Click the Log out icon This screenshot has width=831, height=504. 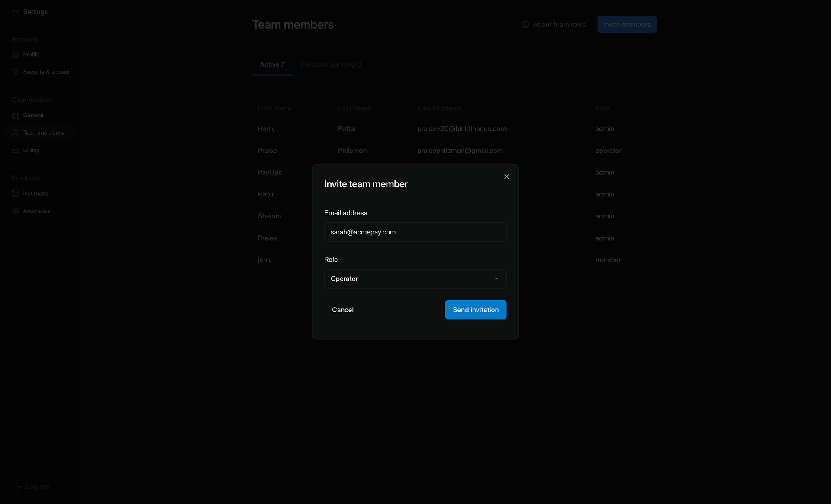19,486
